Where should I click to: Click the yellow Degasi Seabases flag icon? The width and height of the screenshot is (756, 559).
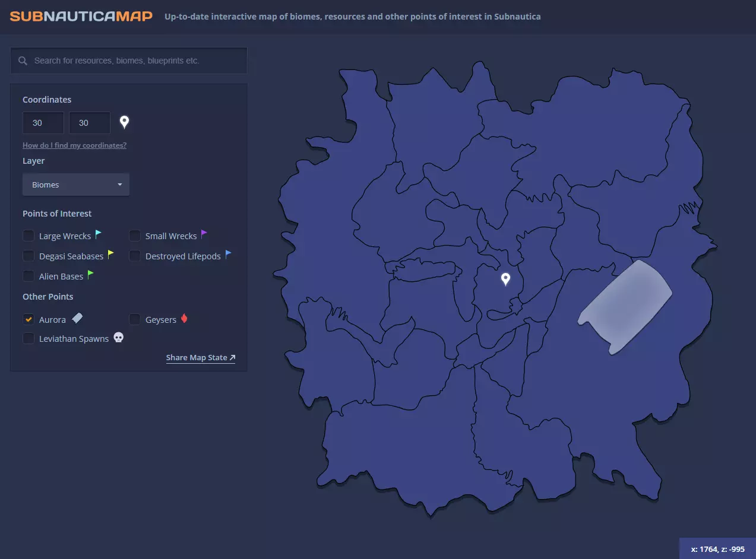[x=111, y=255]
